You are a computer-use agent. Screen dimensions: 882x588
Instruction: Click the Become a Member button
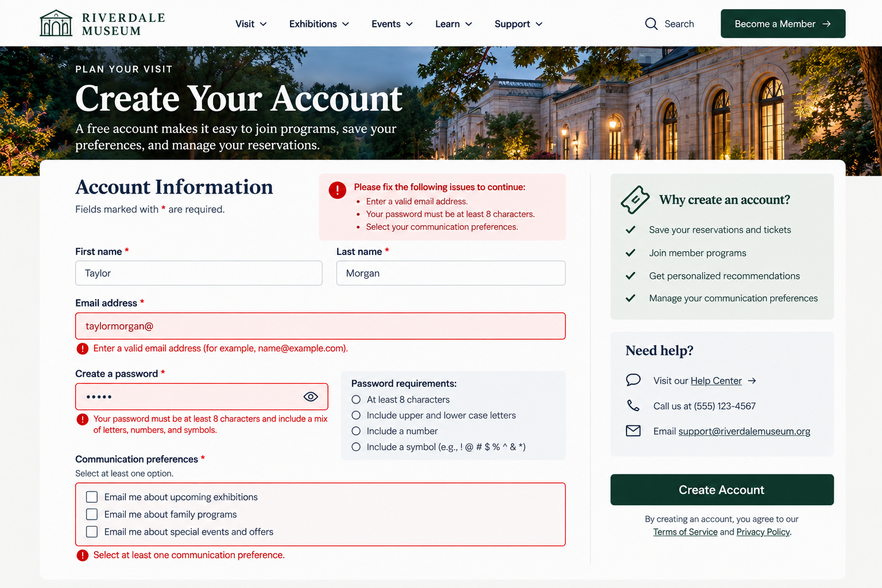[783, 24]
